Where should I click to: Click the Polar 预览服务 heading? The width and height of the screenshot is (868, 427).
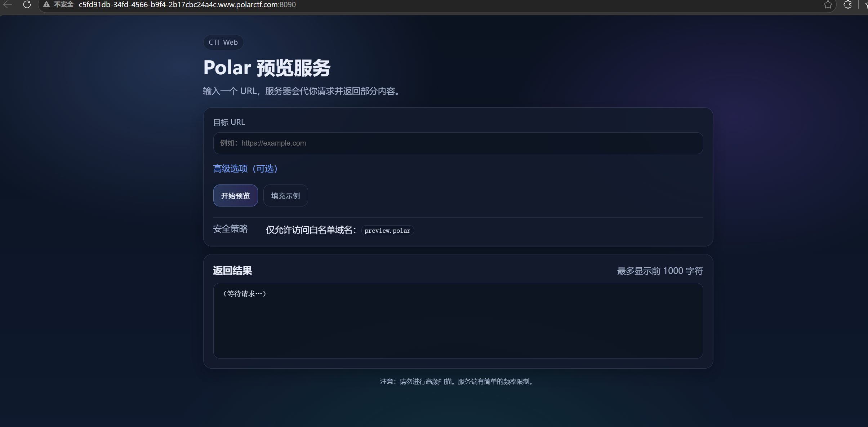click(x=267, y=68)
